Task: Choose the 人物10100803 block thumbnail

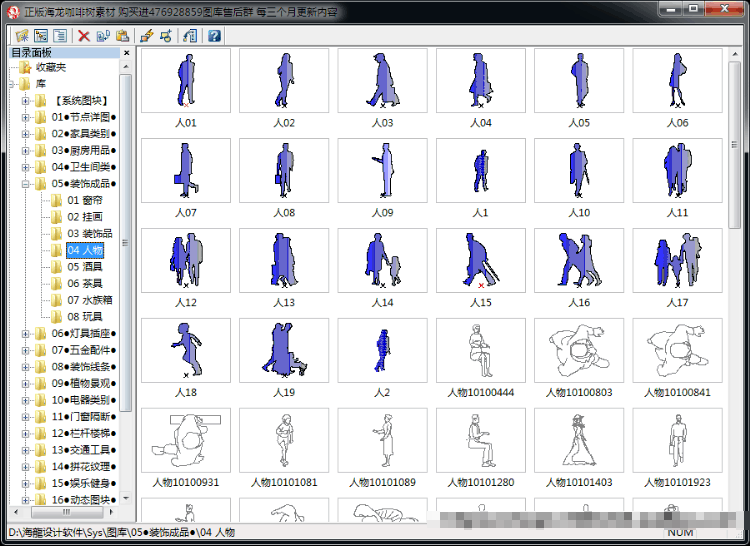Action: 579,350
